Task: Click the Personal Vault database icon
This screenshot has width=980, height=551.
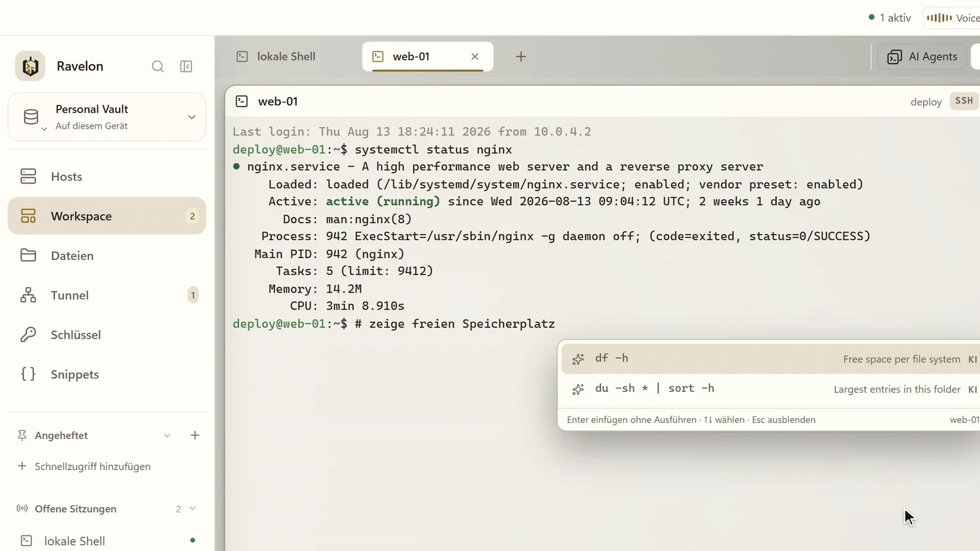Action: (x=31, y=117)
